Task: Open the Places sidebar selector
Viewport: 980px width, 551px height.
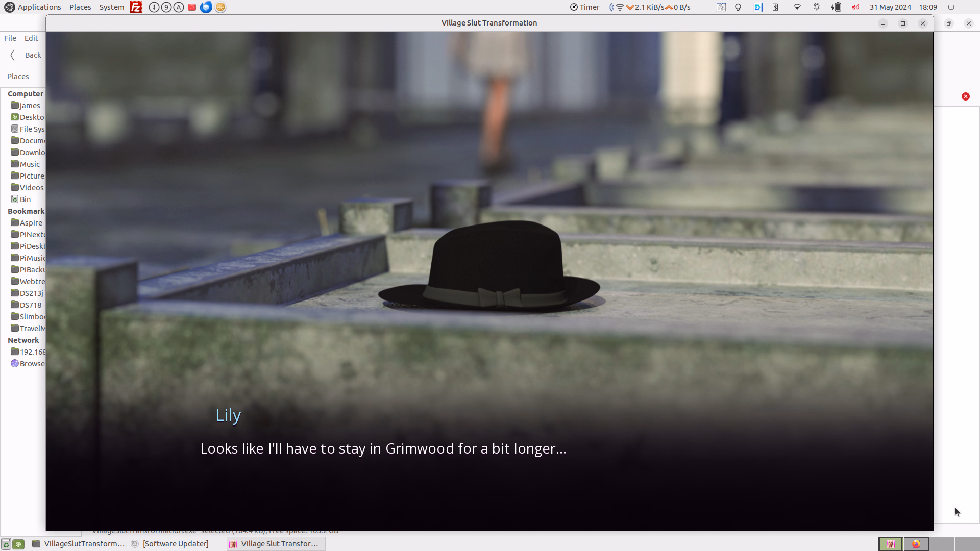Action: (x=18, y=77)
